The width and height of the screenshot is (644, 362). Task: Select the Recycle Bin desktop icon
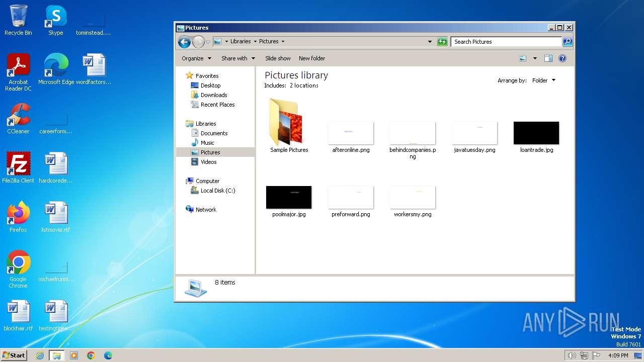click(18, 20)
